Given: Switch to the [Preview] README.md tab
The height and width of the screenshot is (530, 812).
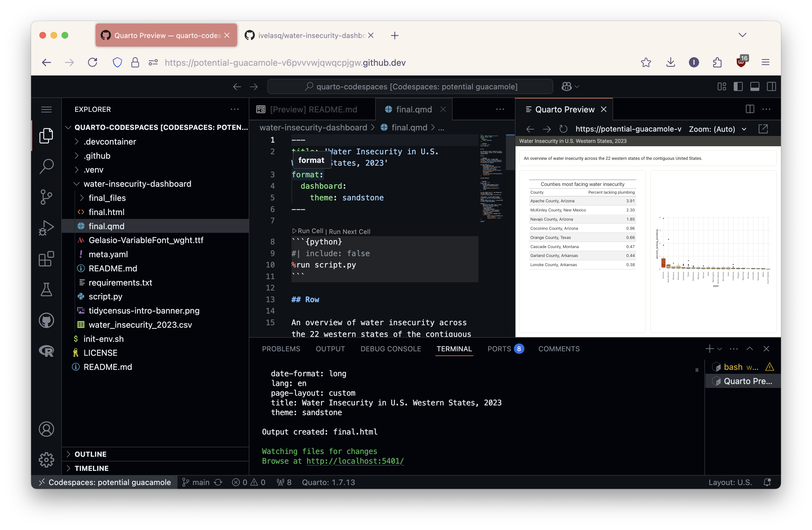Looking at the screenshot, I should [313, 110].
